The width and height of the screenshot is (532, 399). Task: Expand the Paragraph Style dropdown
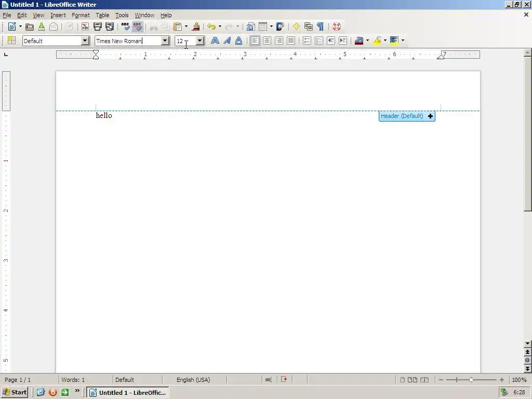pos(85,41)
